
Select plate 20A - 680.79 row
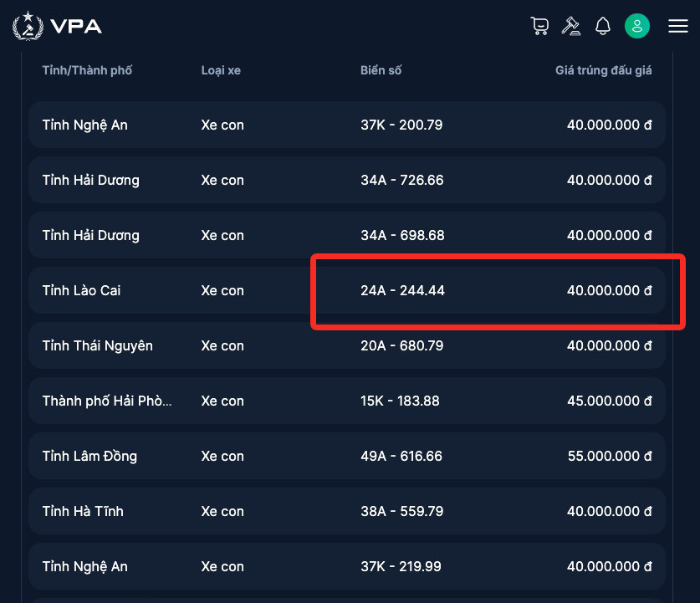(401, 346)
